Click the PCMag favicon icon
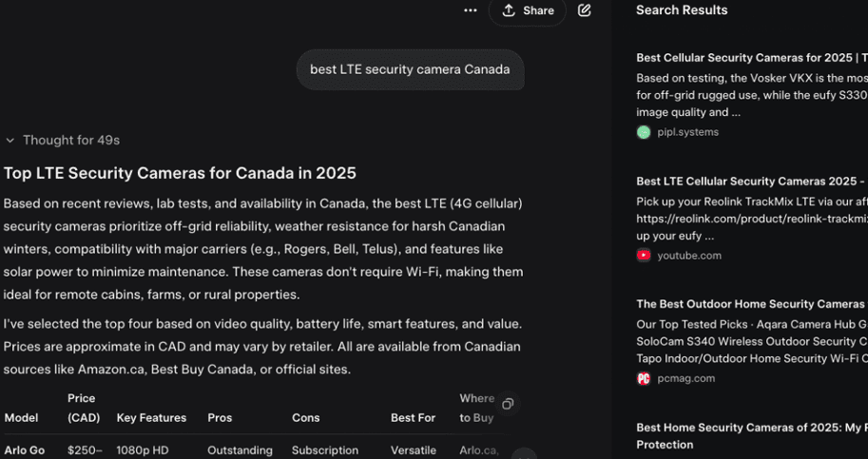Viewport: 868px width, 459px height. click(x=644, y=378)
